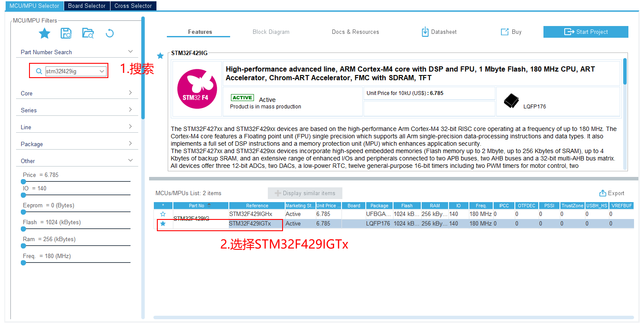The height and width of the screenshot is (327, 644).
Task: Click the green ACTIVE status badge
Action: click(x=242, y=98)
